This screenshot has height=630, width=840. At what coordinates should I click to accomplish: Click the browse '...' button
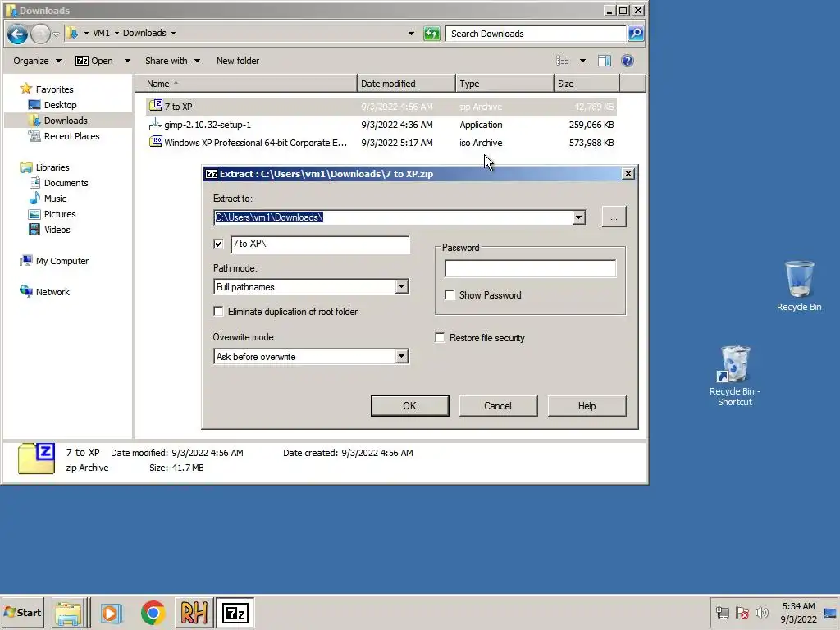pyautogui.click(x=614, y=217)
